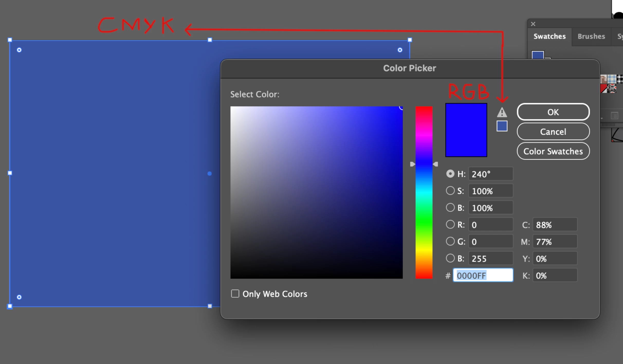Viewport: 623px width, 364px height.
Task: Click the in-gamut CMYK color swatch below the warning
Action: 502,126
